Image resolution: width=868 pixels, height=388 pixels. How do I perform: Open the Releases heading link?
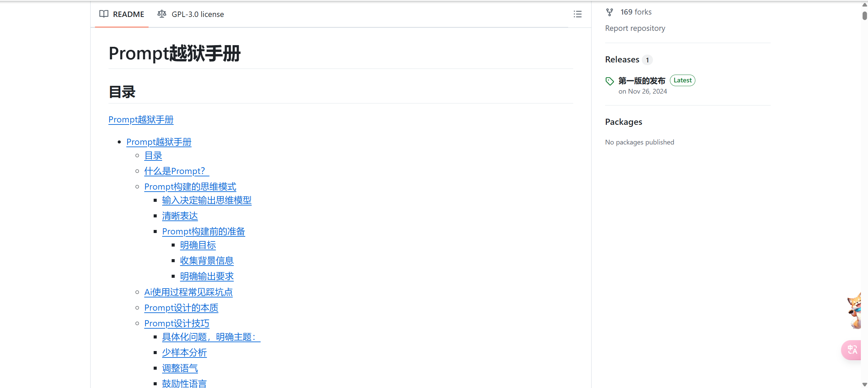click(622, 60)
